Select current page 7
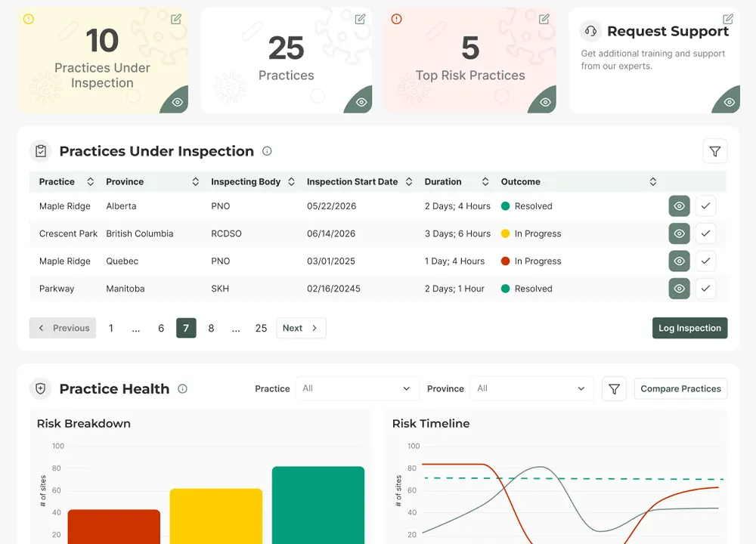This screenshot has width=756, height=544. pos(186,328)
